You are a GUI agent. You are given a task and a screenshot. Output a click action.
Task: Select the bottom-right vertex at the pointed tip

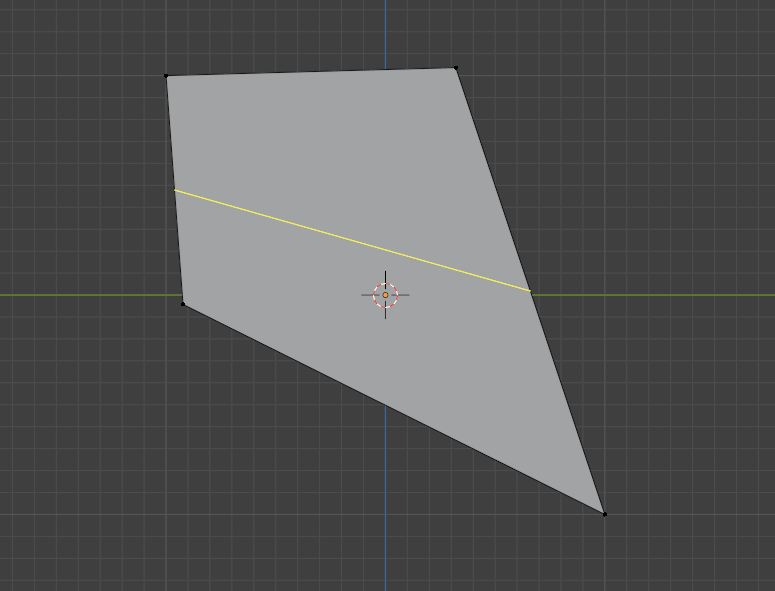(604, 514)
